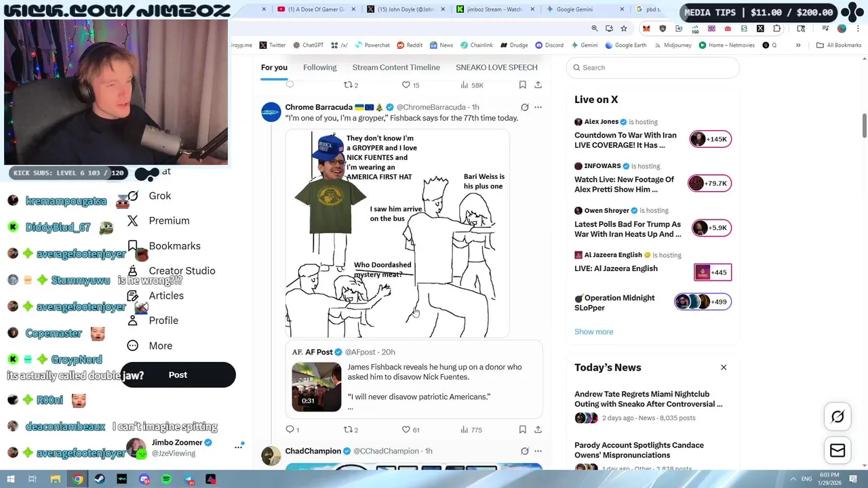The width and height of the screenshot is (868, 488).
Task: View analytics showing 58K views
Action: (x=471, y=85)
